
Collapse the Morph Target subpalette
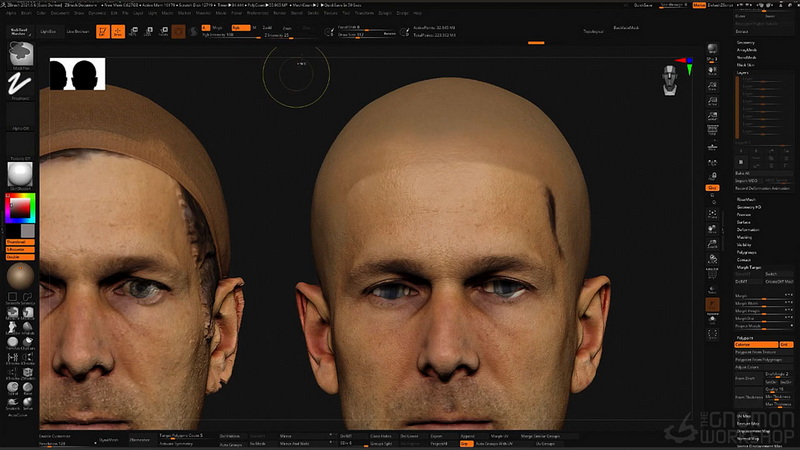749,267
